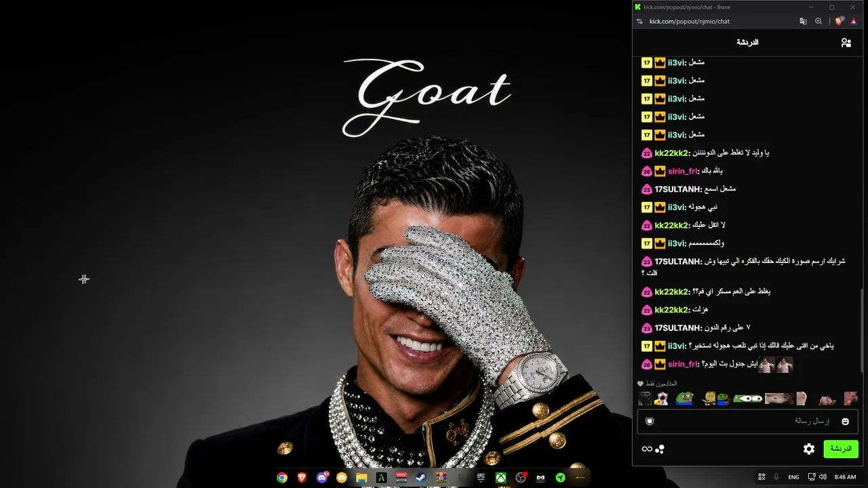Click kk22kk2 username beside هزلت
Image resolution: width=868 pixels, height=488 pixels.
(x=672, y=310)
